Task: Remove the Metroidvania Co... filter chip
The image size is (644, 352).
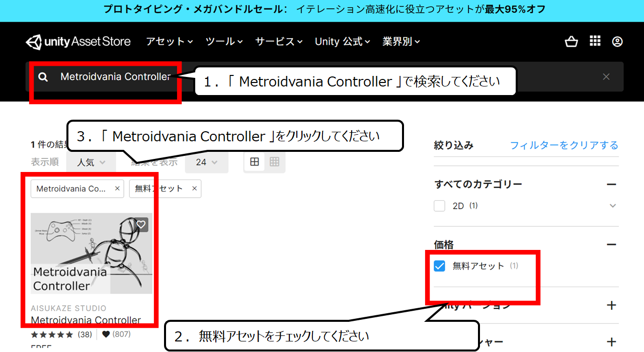Action: (x=117, y=189)
